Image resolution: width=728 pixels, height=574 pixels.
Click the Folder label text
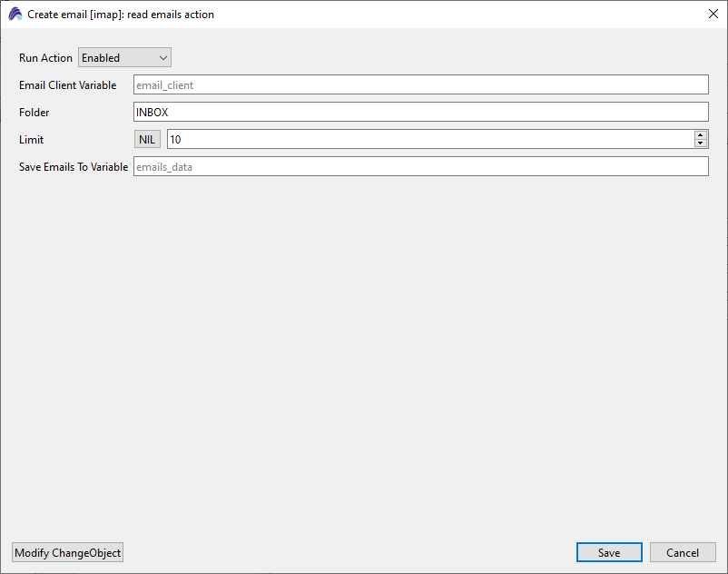[34, 113]
